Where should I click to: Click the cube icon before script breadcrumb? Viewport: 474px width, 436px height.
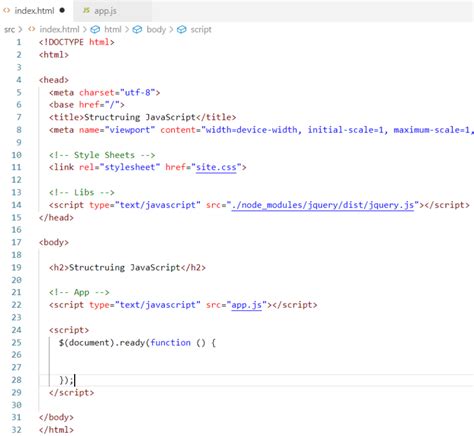(x=182, y=29)
